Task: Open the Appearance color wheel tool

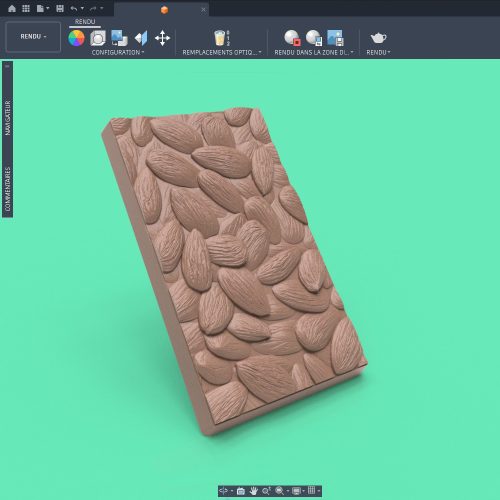Action: 76,38
